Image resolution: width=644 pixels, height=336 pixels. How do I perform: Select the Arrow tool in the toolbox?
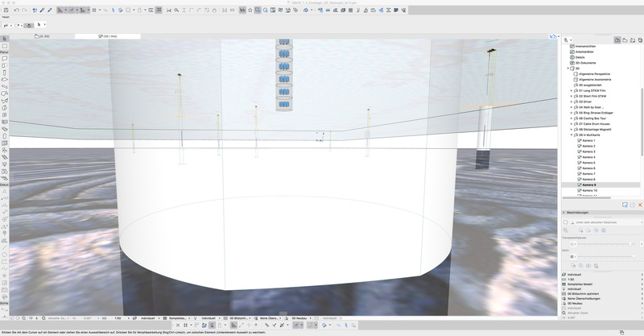5,38
